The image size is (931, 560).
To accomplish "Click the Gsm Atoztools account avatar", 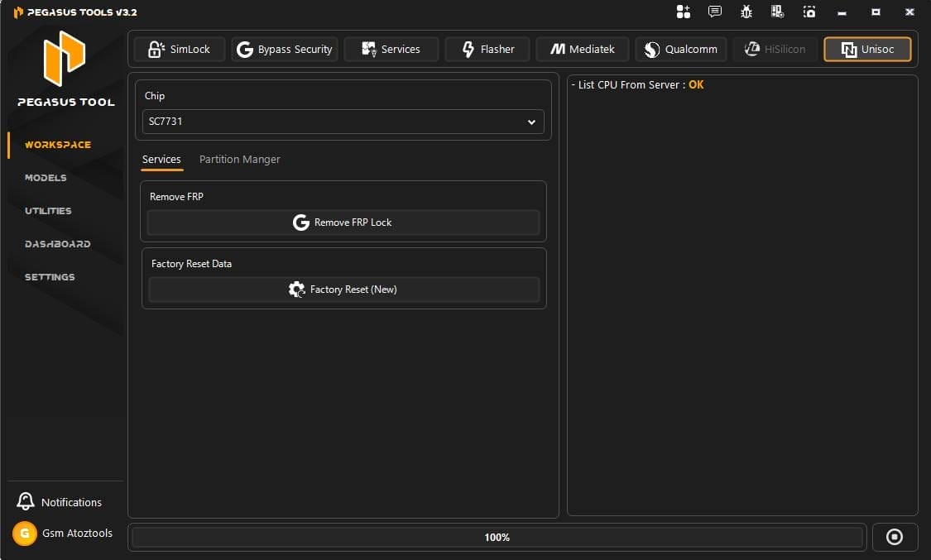I will click(x=24, y=534).
